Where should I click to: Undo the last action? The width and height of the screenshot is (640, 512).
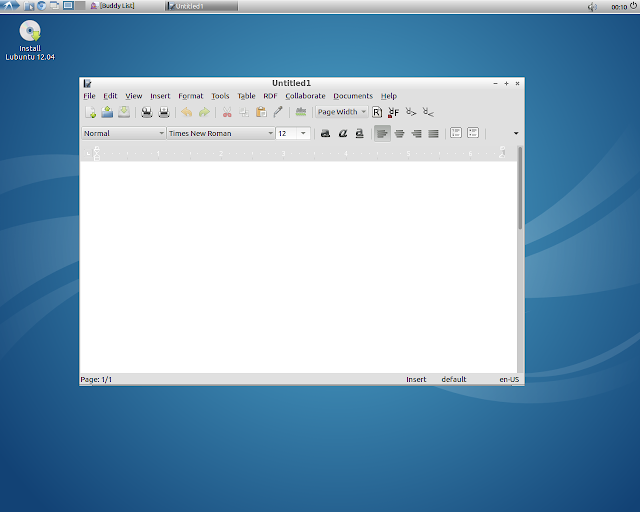click(187, 112)
